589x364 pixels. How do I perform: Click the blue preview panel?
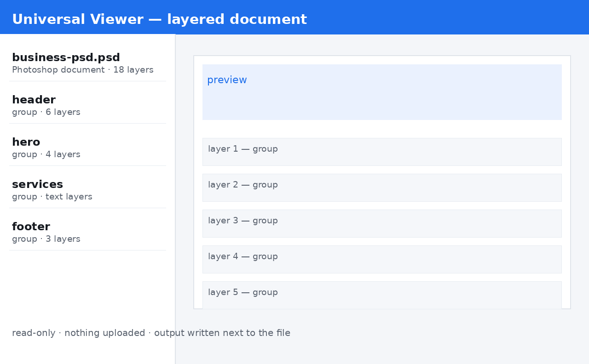tap(382, 92)
